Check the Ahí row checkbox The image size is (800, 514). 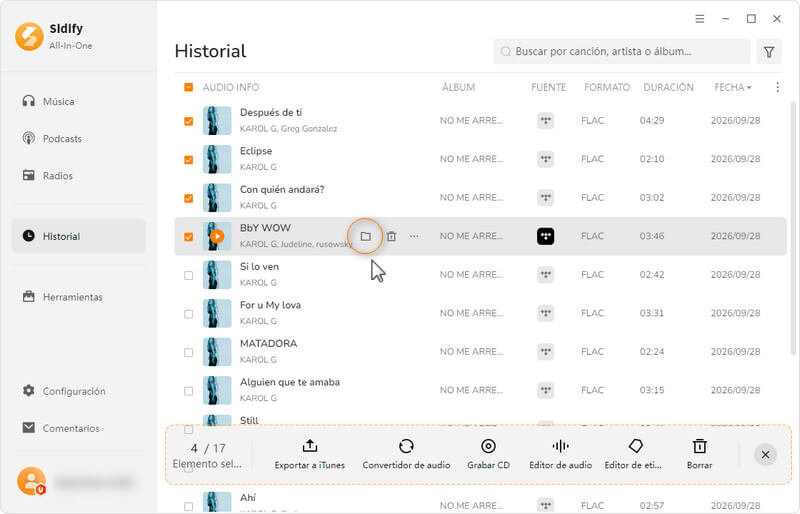[x=188, y=506]
